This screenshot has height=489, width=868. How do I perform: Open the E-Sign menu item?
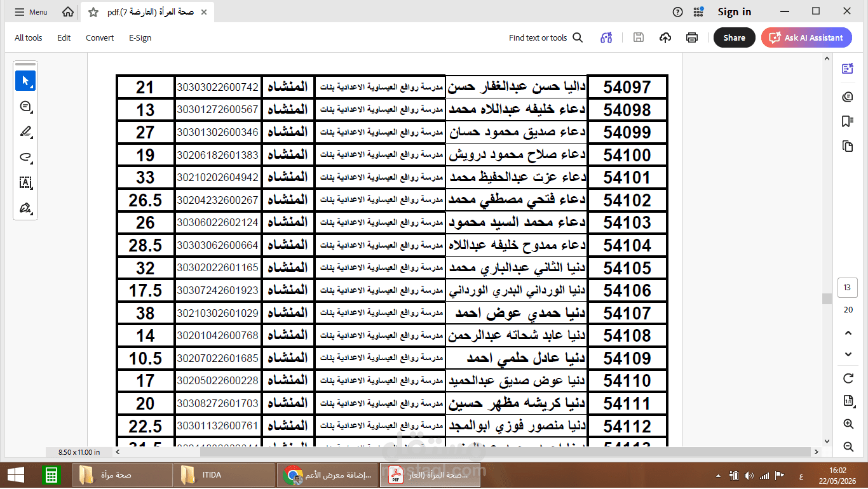pyautogui.click(x=140, y=37)
